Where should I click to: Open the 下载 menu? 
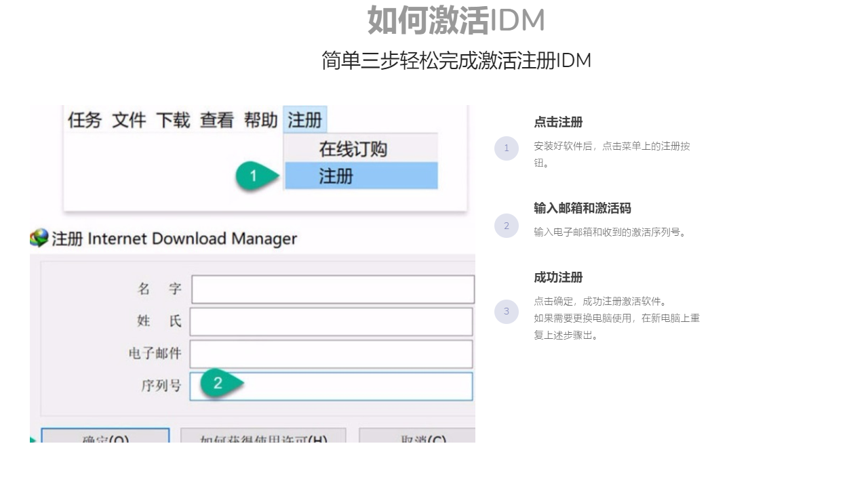173,121
